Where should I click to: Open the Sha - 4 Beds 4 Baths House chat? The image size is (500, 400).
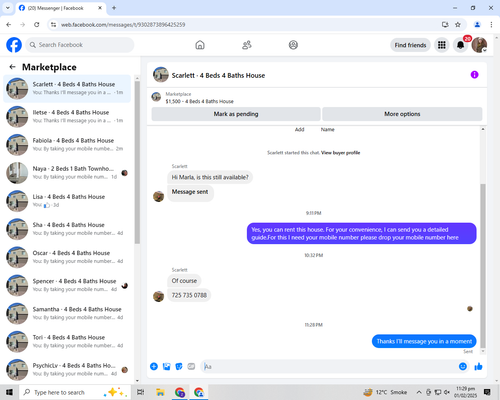click(67, 229)
